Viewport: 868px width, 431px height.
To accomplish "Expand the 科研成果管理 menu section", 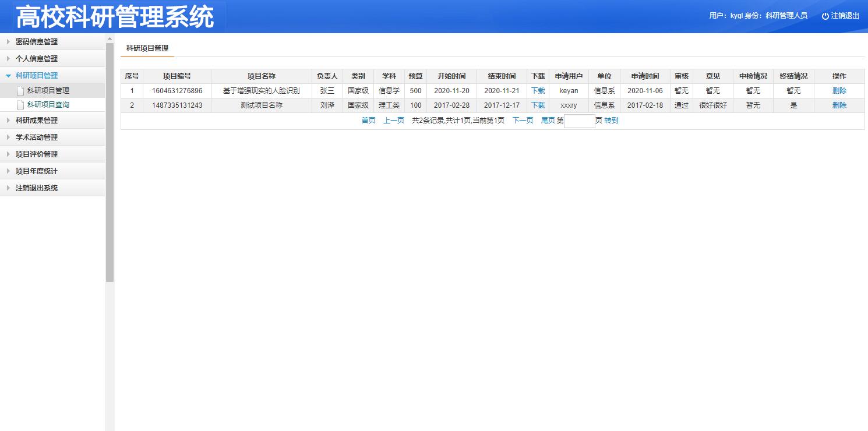I will 36,121.
